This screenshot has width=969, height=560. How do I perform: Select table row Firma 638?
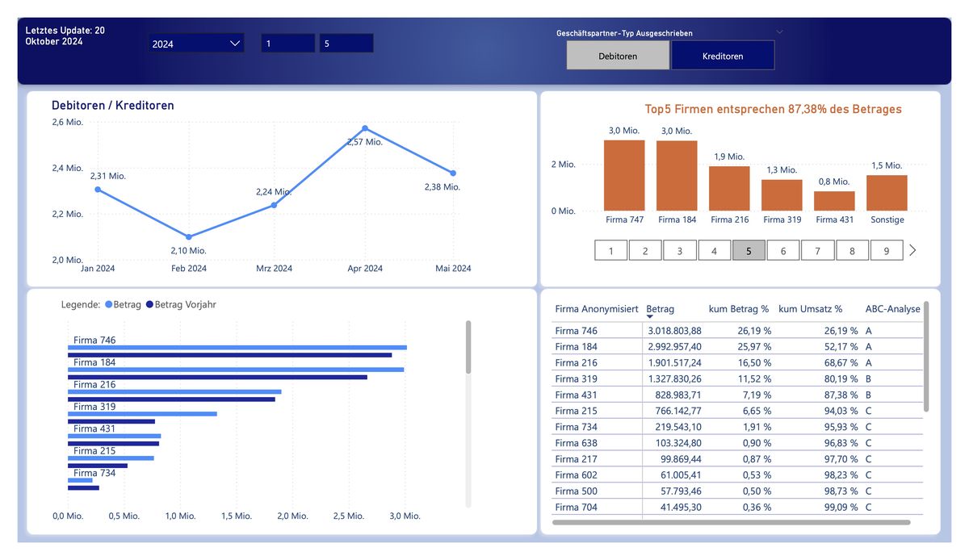[x=737, y=443]
